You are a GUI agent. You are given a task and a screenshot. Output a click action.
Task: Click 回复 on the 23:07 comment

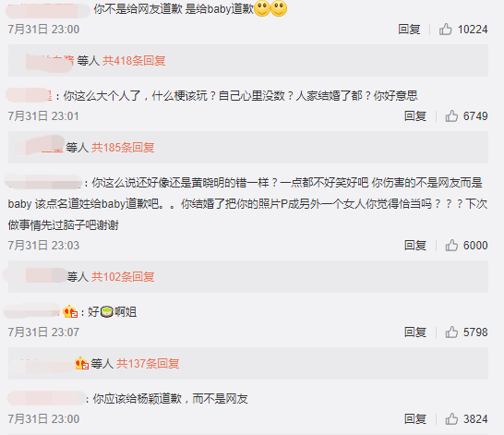[x=415, y=332]
